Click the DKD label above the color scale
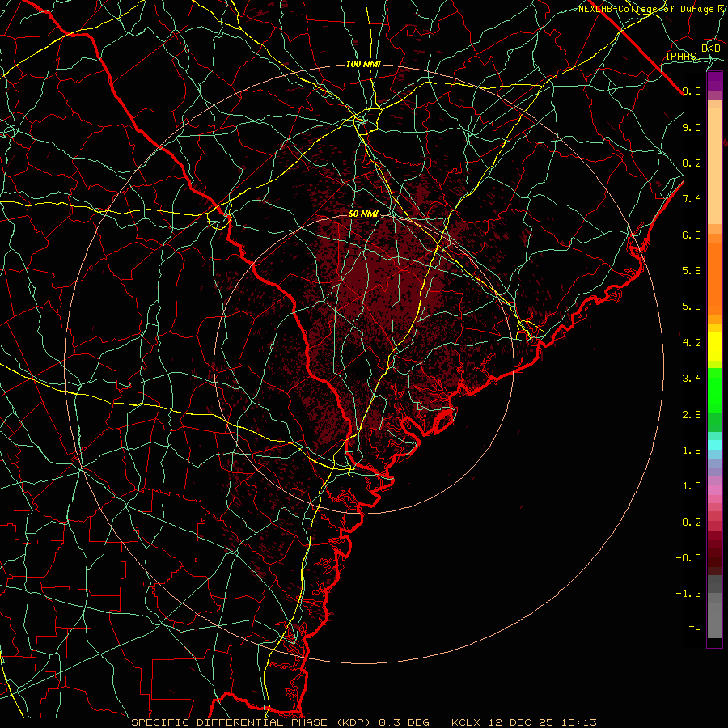 (x=711, y=48)
